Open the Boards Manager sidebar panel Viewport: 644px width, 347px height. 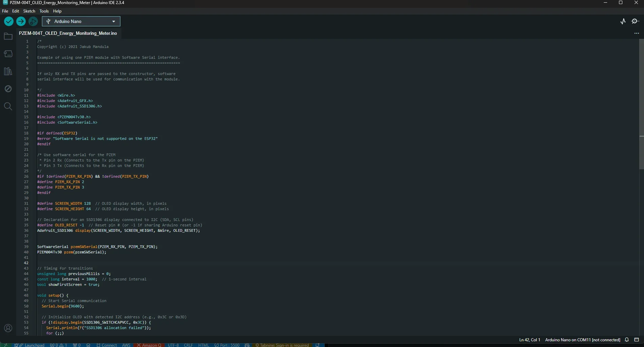coord(8,54)
